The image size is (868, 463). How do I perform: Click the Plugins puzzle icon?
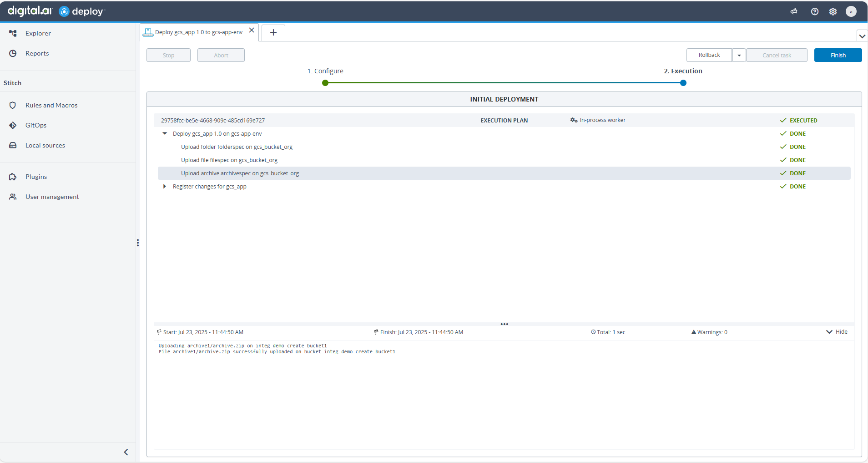[x=13, y=177]
